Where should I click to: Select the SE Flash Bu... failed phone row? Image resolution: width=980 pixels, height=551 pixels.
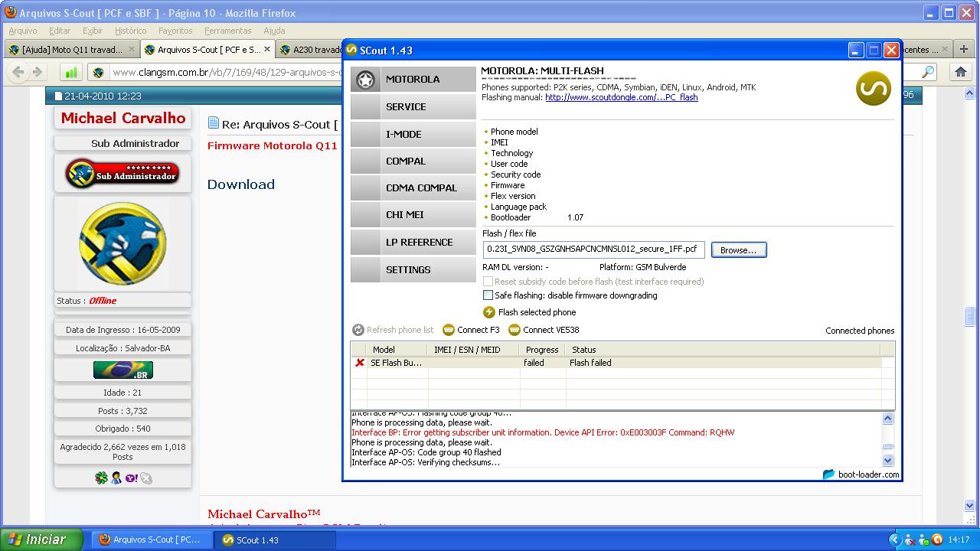tap(616, 363)
